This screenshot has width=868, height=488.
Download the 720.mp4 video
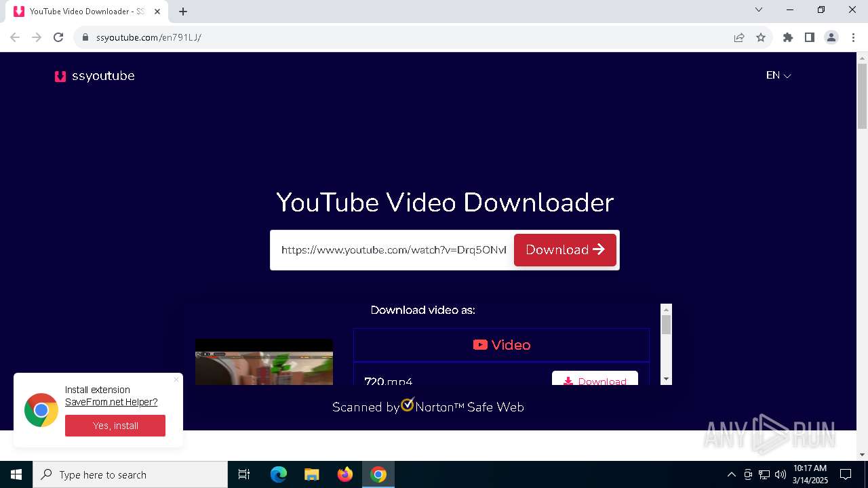pyautogui.click(x=595, y=380)
